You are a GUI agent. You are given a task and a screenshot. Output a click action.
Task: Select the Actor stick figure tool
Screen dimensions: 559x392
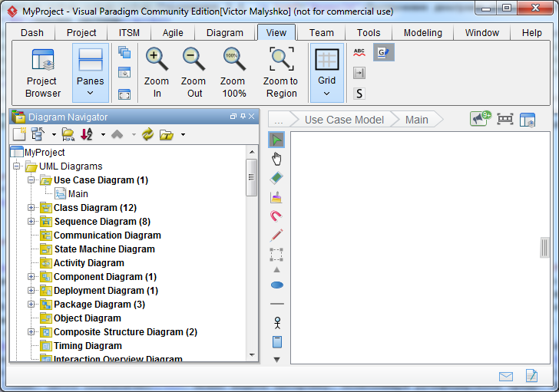point(277,322)
